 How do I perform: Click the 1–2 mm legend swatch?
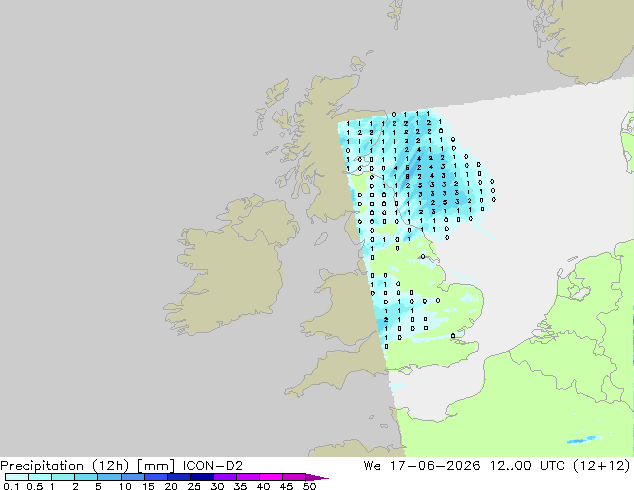63,477
